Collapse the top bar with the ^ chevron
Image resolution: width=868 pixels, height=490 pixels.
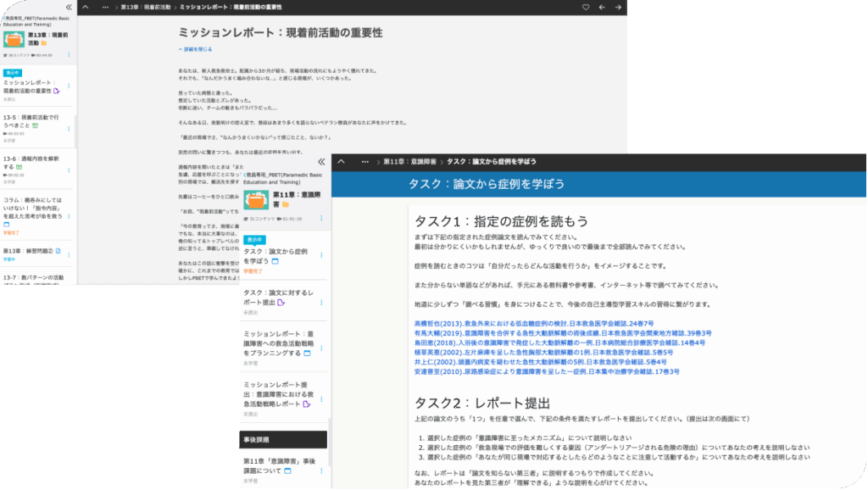point(85,8)
